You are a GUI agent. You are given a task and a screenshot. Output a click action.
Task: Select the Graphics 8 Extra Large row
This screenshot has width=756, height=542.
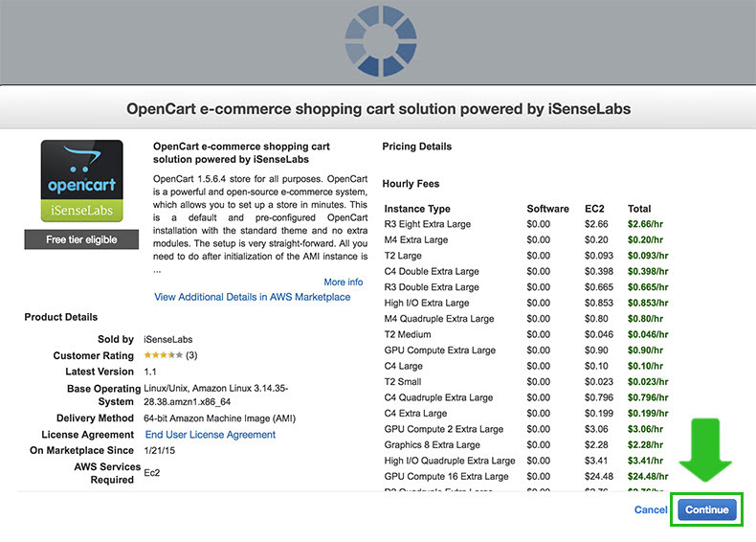point(526,444)
